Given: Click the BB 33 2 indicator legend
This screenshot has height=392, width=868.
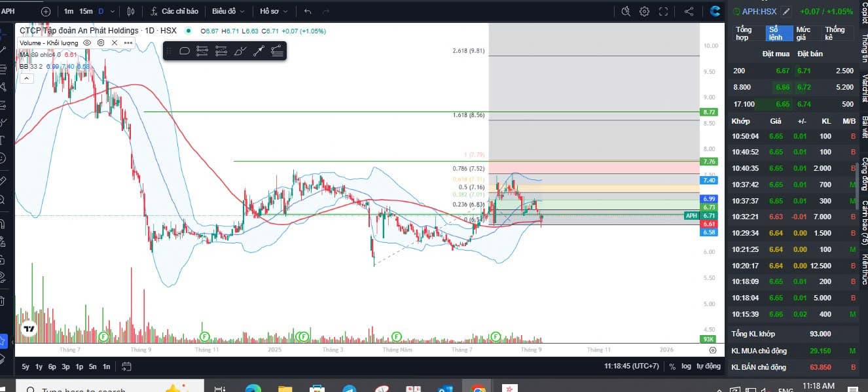Looking at the screenshot, I should click(x=54, y=66).
